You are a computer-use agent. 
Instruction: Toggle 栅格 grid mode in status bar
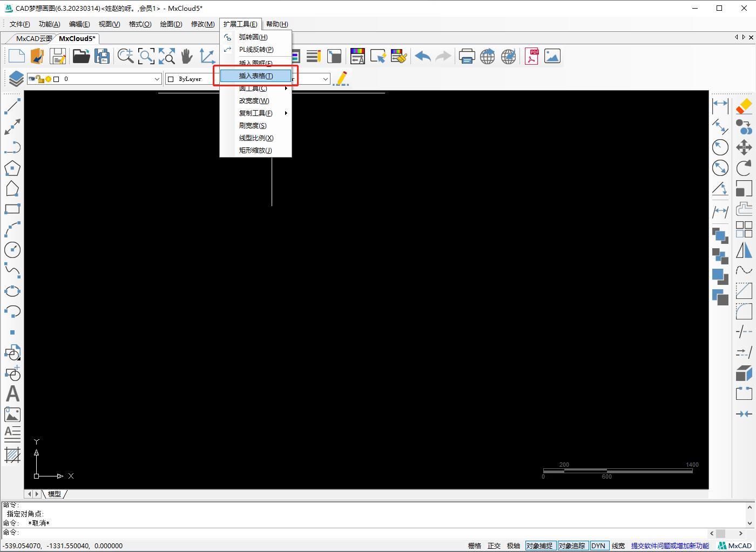pos(474,546)
